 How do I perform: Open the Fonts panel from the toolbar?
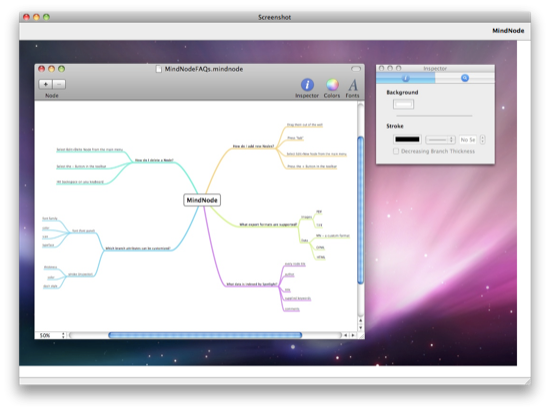pos(353,88)
